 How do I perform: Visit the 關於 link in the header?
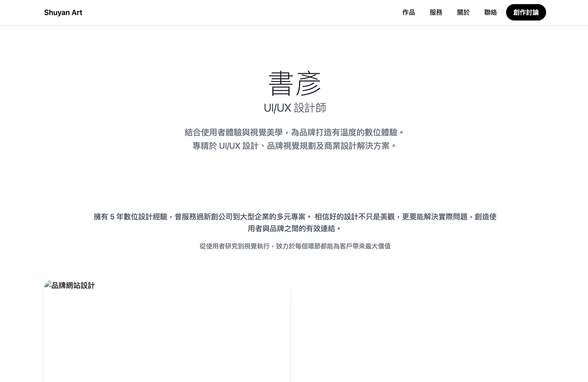click(463, 13)
